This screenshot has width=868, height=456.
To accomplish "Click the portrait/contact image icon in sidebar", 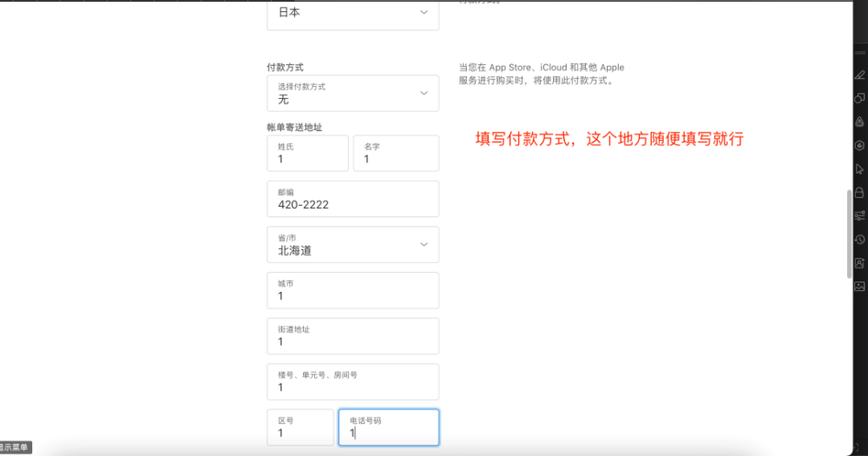I will 859,262.
